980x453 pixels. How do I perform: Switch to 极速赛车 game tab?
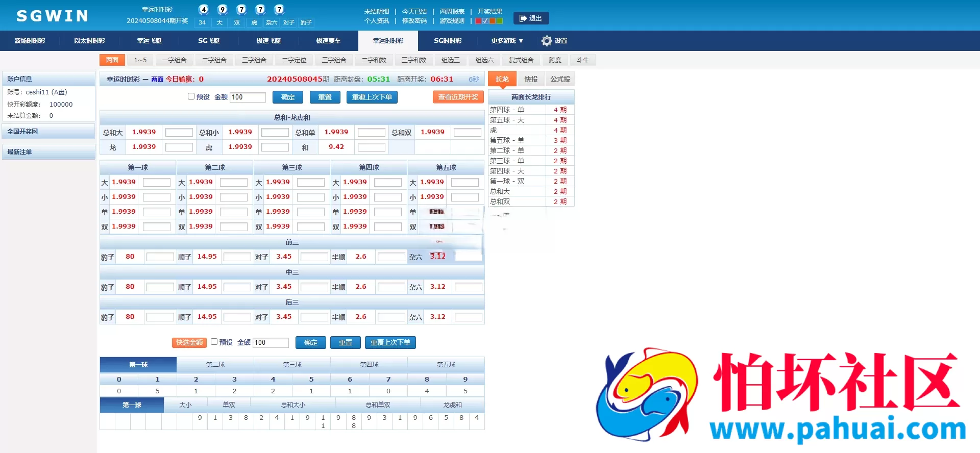pos(328,41)
